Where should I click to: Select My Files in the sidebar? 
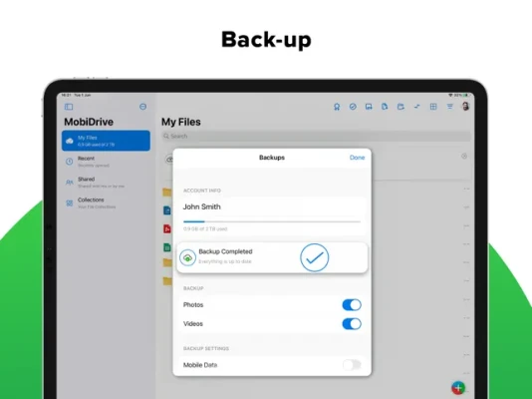coord(106,141)
